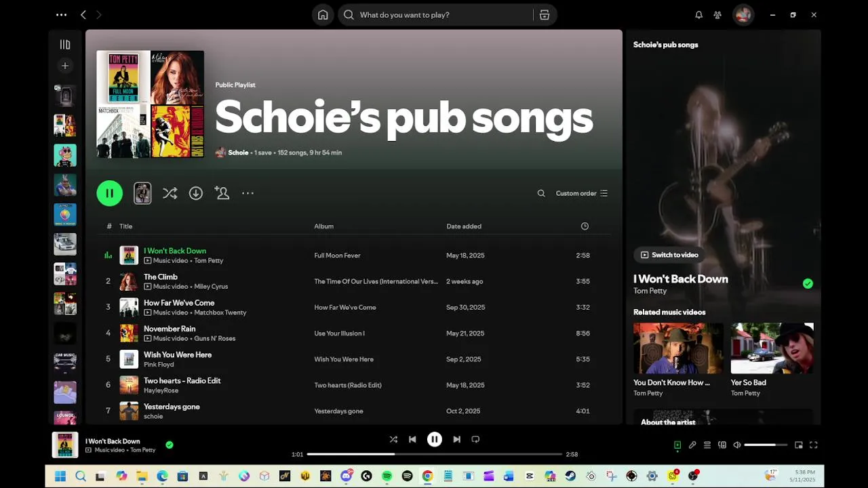
Task: Open Yer So Bad video thumbnail
Action: point(772,348)
